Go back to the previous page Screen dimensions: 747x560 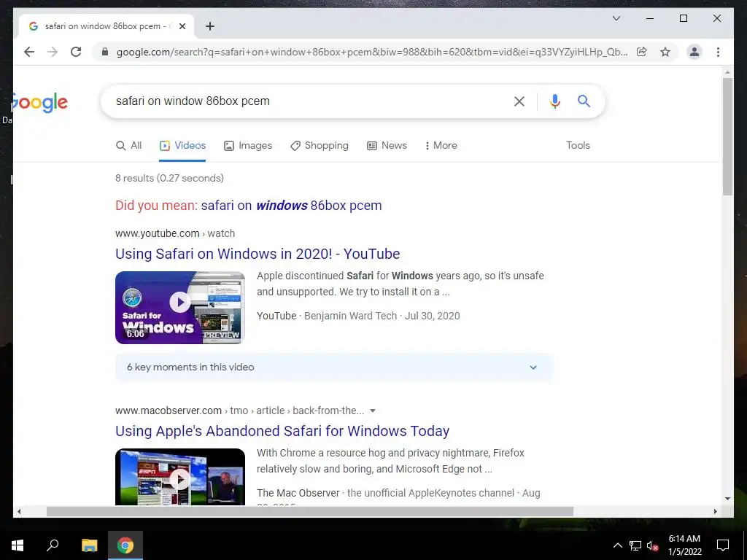tap(29, 52)
